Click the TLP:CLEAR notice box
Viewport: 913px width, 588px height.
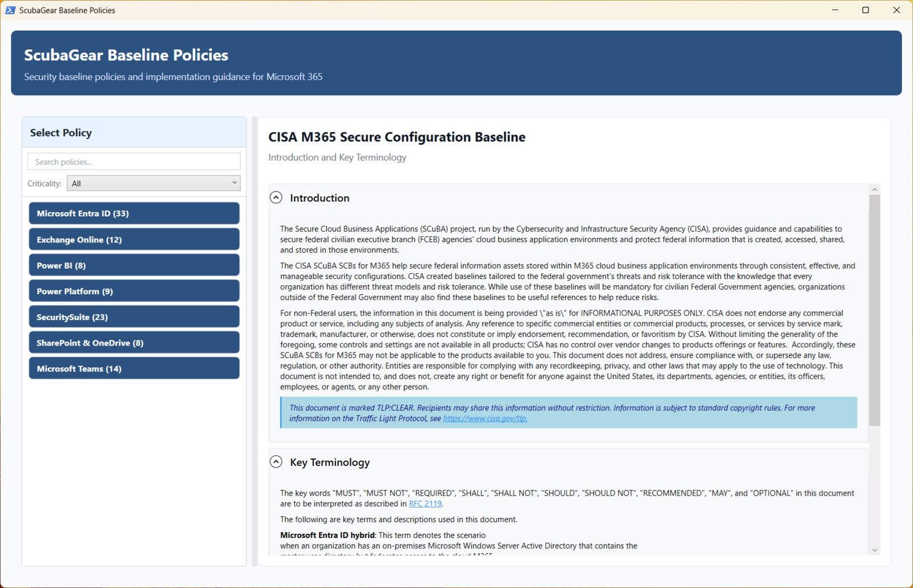coord(568,412)
